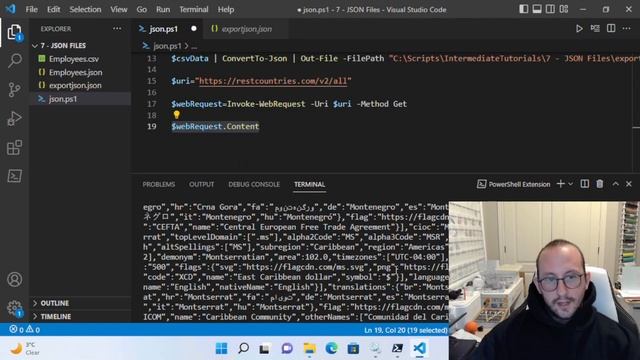The image size is (640, 360).
Task: Follow the restcountries.com URL link
Action: pyautogui.click(x=273, y=81)
